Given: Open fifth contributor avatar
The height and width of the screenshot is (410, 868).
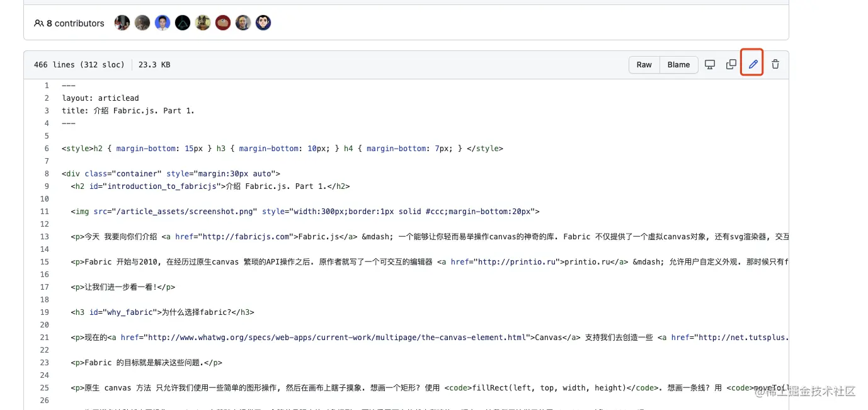Looking at the screenshot, I should pos(203,23).
